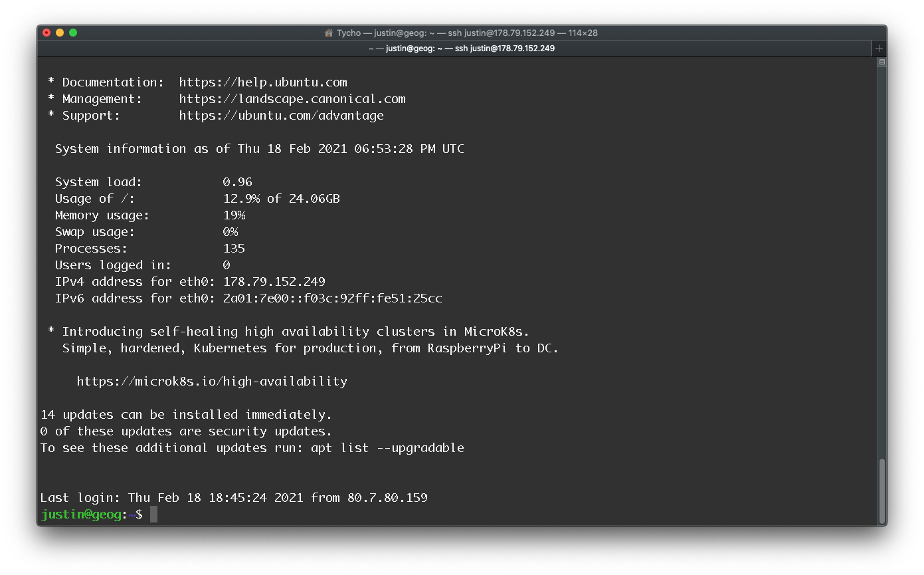Click '14 updates can be installed immediately' line

(x=186, y=415)
